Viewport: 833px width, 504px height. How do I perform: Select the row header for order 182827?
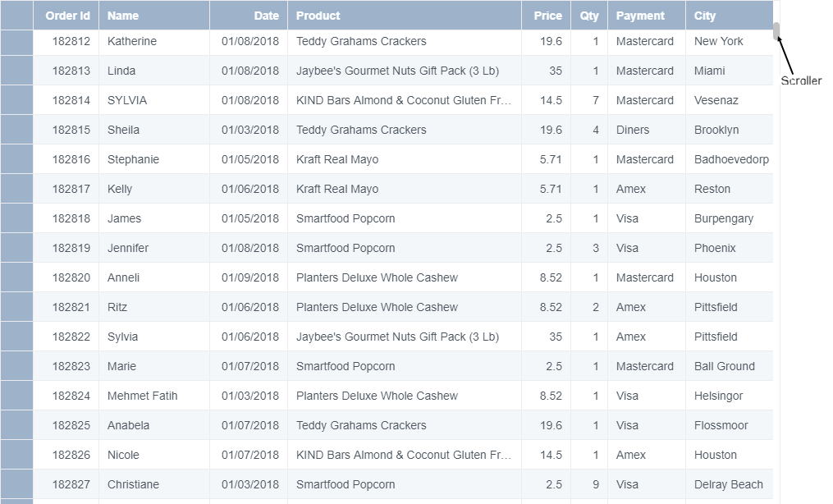(x=16, y=484)
